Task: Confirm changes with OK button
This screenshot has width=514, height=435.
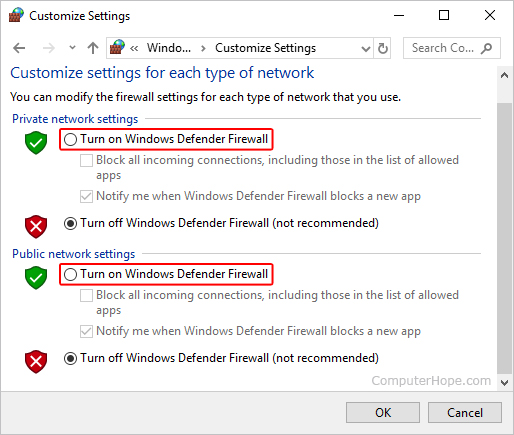Action: tap(383, 413)
